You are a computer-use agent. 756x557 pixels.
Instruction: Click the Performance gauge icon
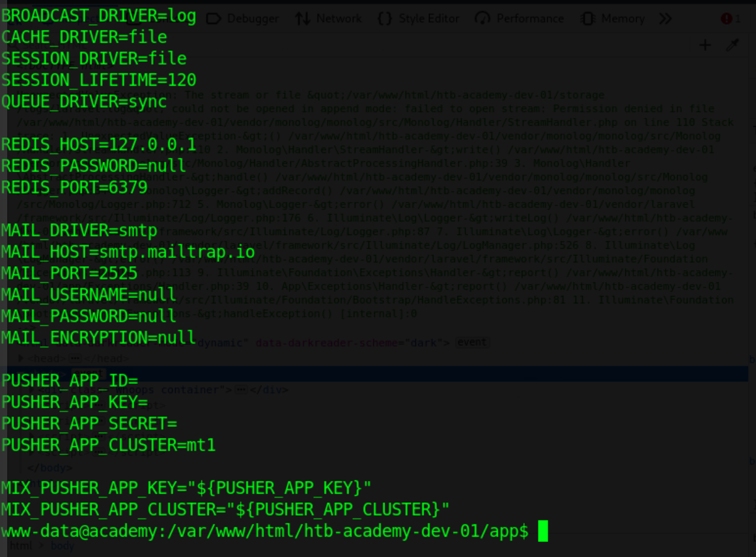(x=483, y=19)
